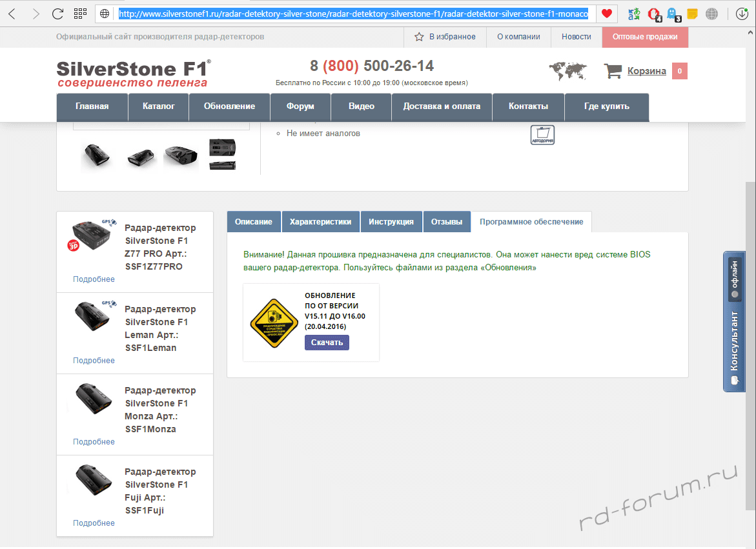Screen dimensions: 756x549
Task: Open the translator extension icon
Action: pos(635,14)
